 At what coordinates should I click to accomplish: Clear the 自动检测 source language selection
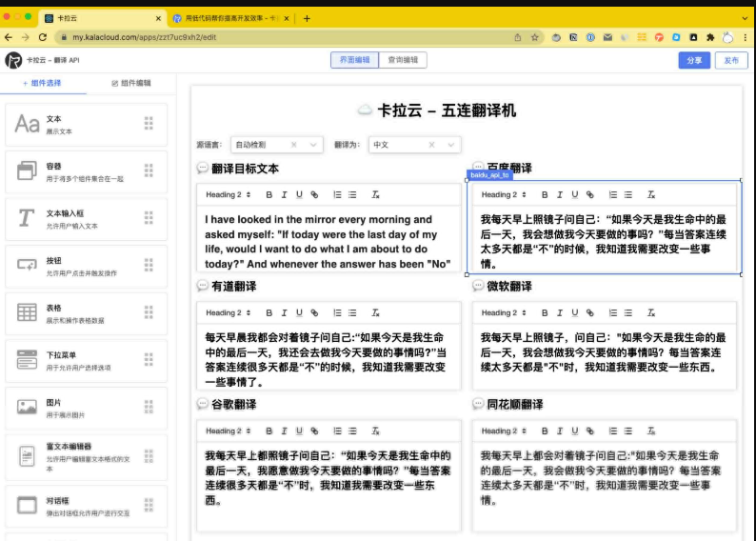pos(293,145)
